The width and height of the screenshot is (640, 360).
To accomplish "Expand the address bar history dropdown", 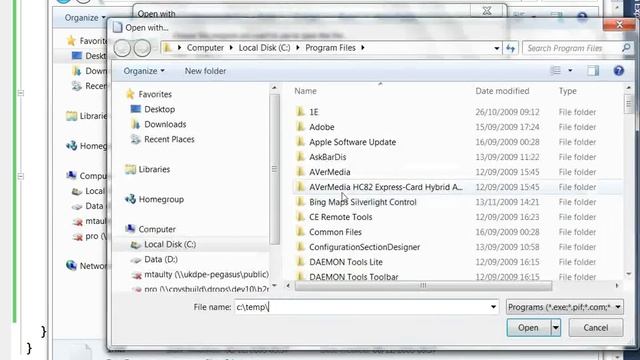I will (496, 48).
